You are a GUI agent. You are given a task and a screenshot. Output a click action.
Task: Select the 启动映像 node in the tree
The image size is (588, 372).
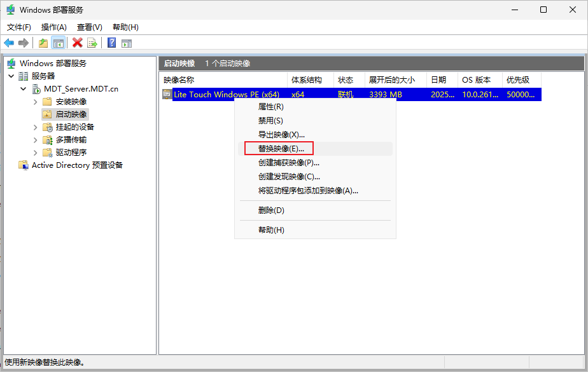coord(70,114)
